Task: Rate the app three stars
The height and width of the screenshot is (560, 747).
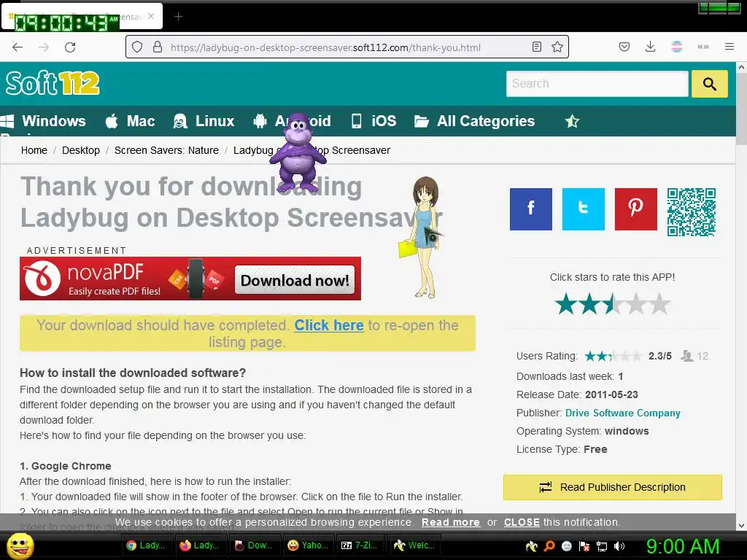Action: [613, 304]
